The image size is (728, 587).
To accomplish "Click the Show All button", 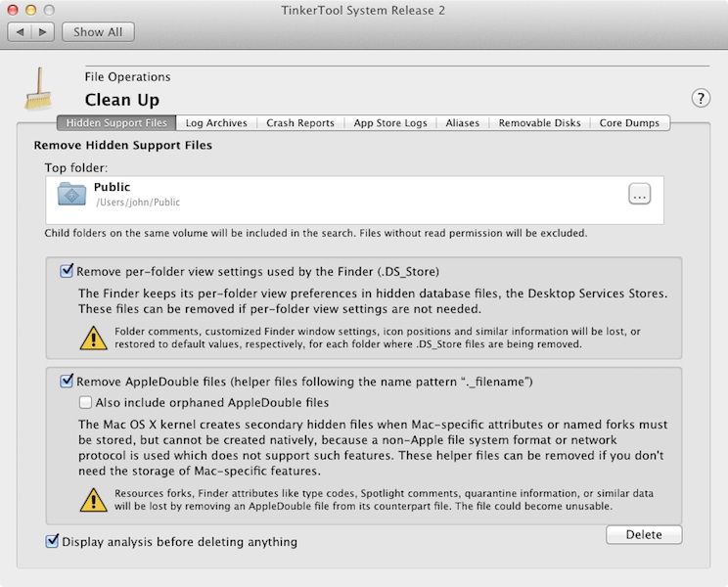I will coord(97,31).
